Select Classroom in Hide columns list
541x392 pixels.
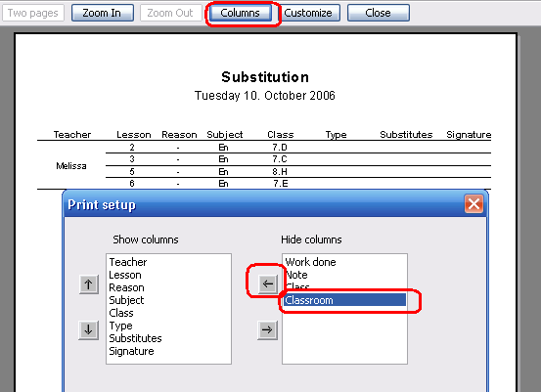(344, 300)
